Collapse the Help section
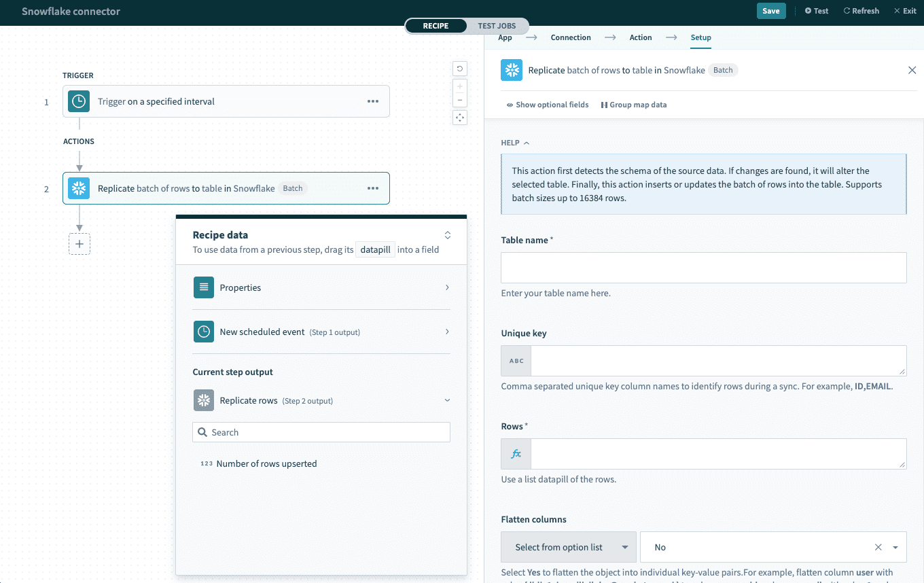Image resolution: width=924 pixels, height=583 pixels. tap(515, 143)
